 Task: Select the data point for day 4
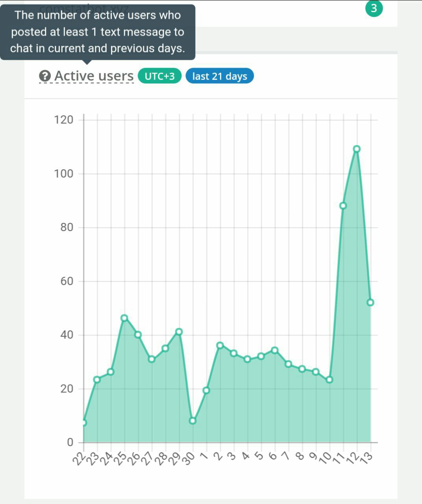click(x=247, y=359)
